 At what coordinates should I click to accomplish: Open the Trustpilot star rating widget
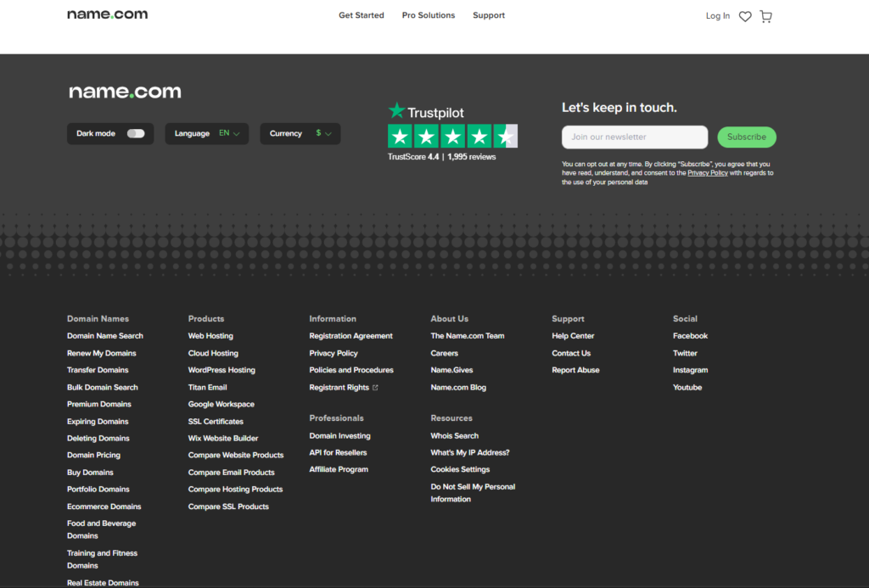coord(452,136)
